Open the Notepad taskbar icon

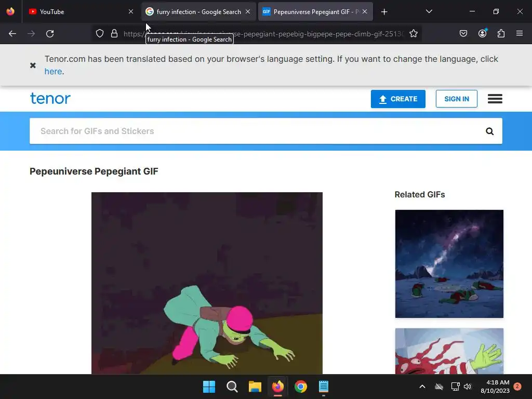point(324,387)
